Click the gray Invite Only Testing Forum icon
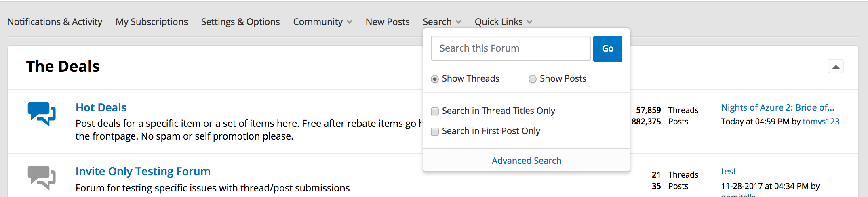The height and width of the screenshot is (197, 868). [42, 177]
